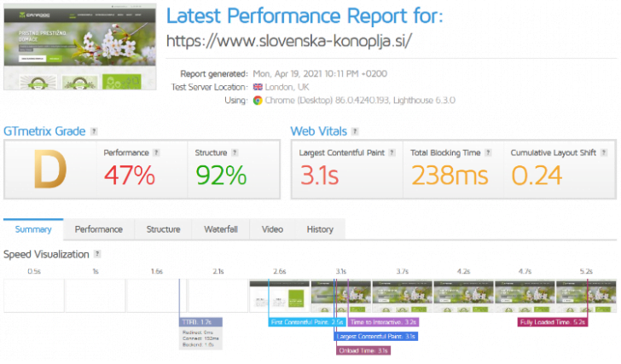Click the blank filmstrip frame under 0.5s
This screenshot has width=621, height=364.
[34, 296]
